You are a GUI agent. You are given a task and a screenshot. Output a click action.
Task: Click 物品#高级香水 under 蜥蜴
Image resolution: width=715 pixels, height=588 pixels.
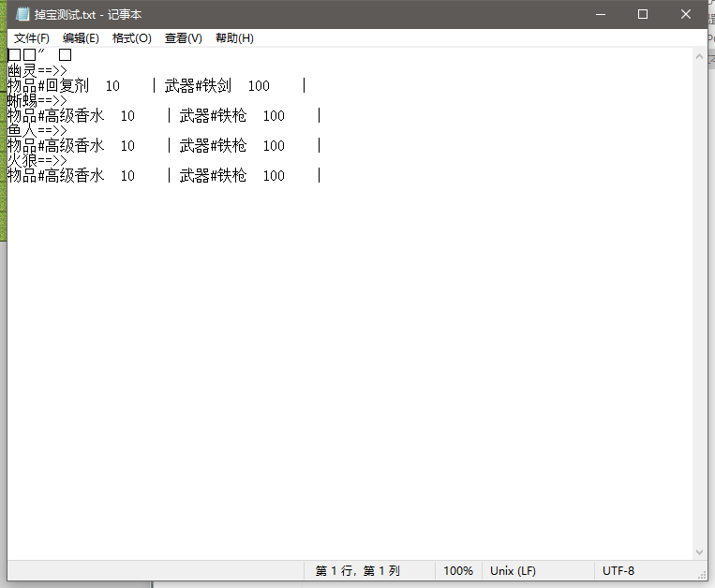(55, 116)
